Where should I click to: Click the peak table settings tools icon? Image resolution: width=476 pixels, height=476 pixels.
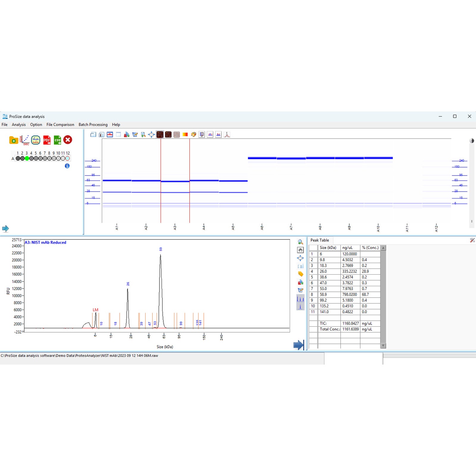point(472,240)
